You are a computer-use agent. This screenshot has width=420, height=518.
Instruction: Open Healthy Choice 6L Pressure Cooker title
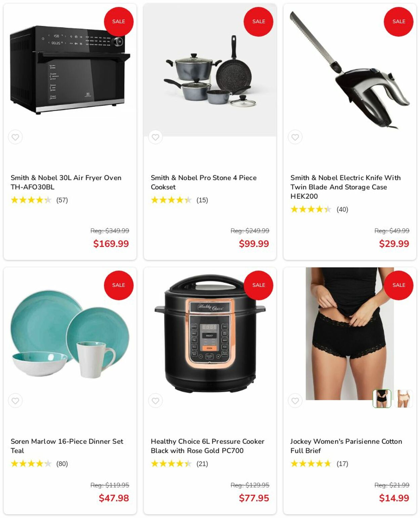coord(207,446)
